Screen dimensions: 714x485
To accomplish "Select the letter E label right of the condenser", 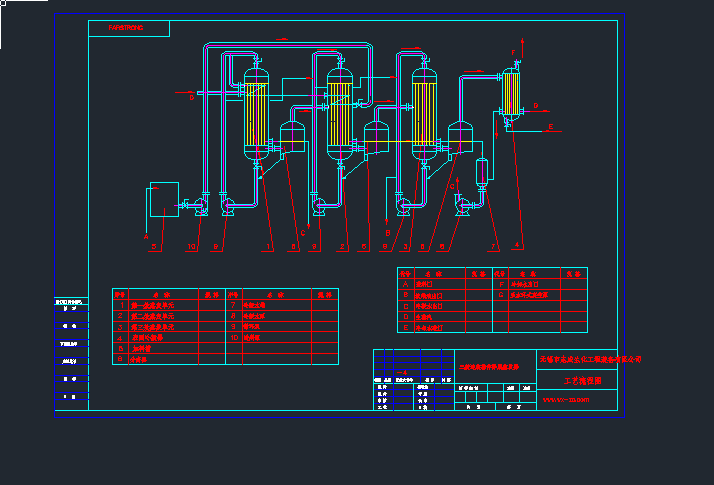I will (x=551, y=126).
